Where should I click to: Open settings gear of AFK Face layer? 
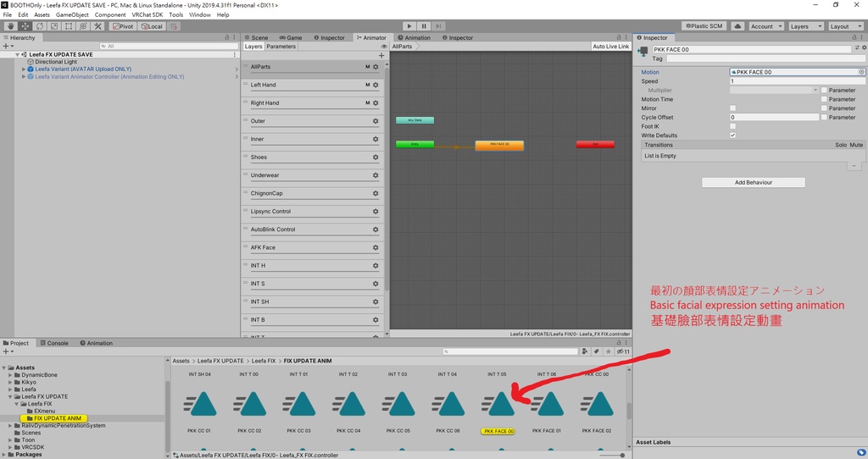coord(376,248)
